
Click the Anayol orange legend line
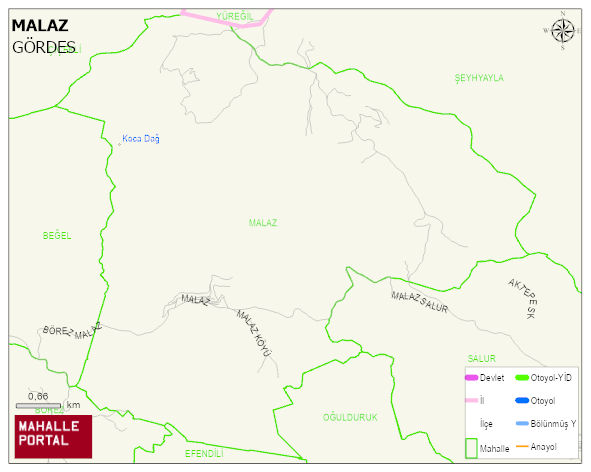[x=522, y=446]
